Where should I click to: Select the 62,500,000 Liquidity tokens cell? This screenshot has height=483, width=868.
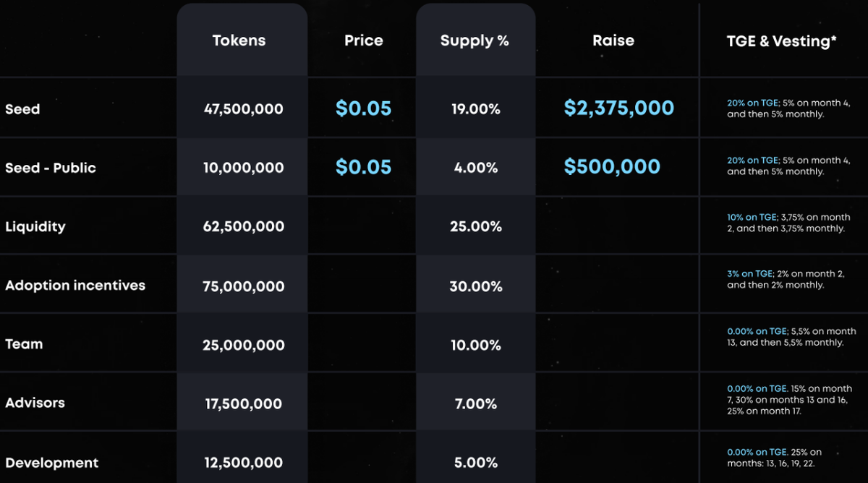[244, 227]
